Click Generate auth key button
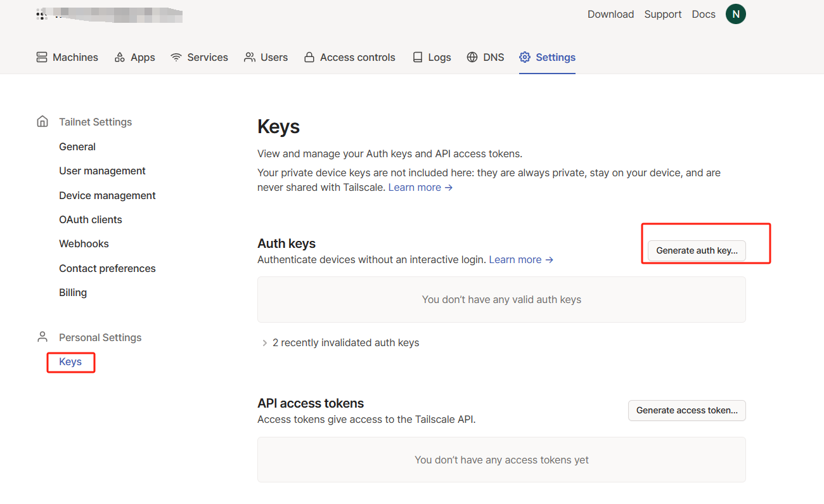Image resolution: width=824 pixels, height=504 pixels. (x=697, y=250)
